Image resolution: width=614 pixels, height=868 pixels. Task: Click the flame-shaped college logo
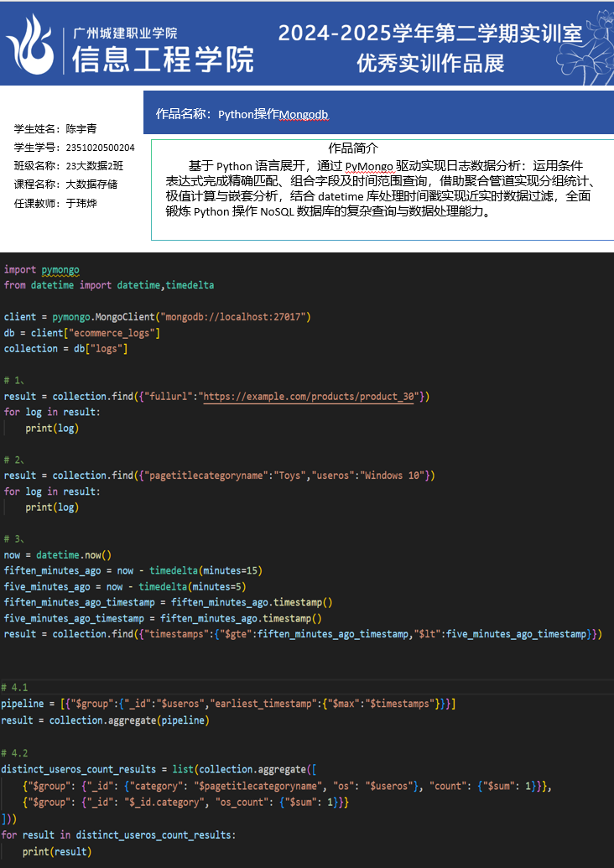point(32,43)
